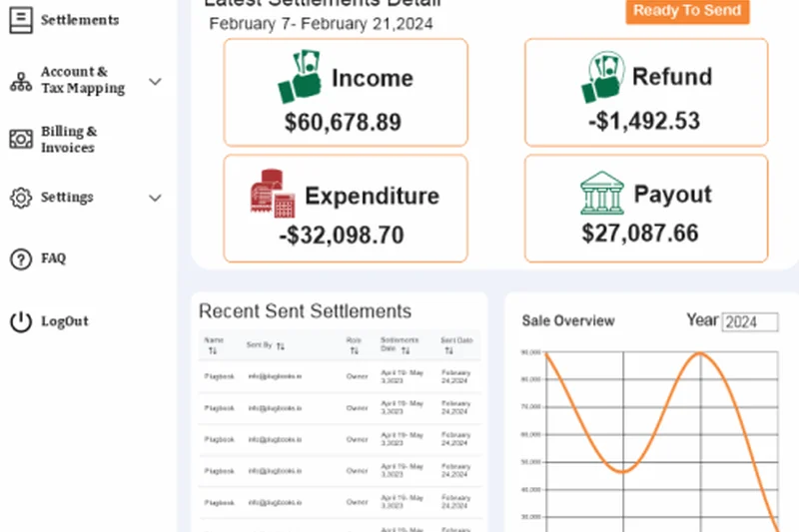Viewport: 799px width, 532px height.
Task: Open Billing & Invoices menu item
Action: (x=68, y=140)
